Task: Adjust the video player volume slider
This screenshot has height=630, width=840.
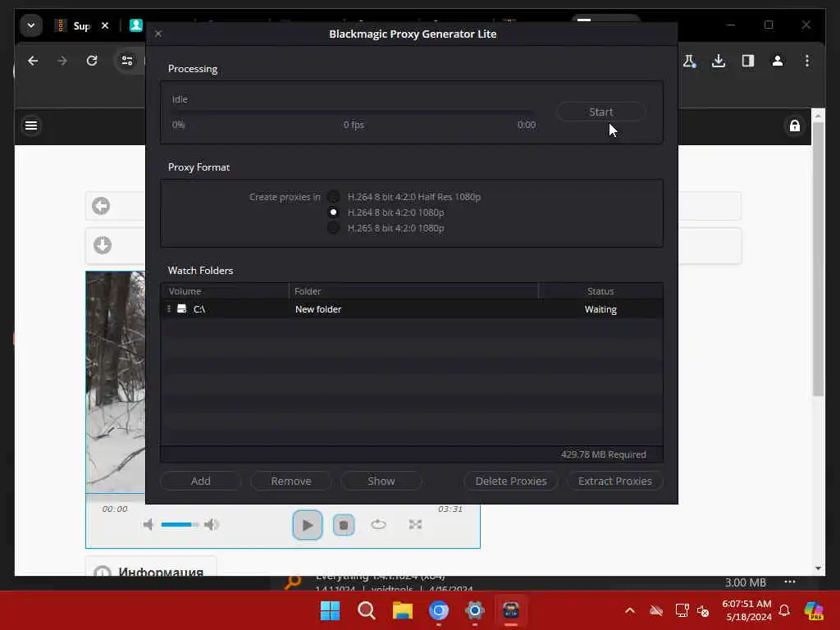Action: (x=180, y=524)
